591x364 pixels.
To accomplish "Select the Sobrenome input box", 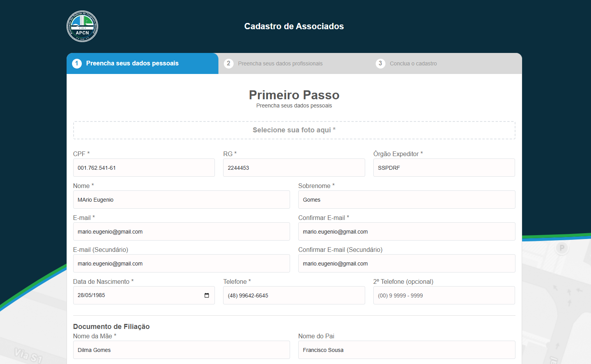I will pyautogui.click(x=406, y=200).
